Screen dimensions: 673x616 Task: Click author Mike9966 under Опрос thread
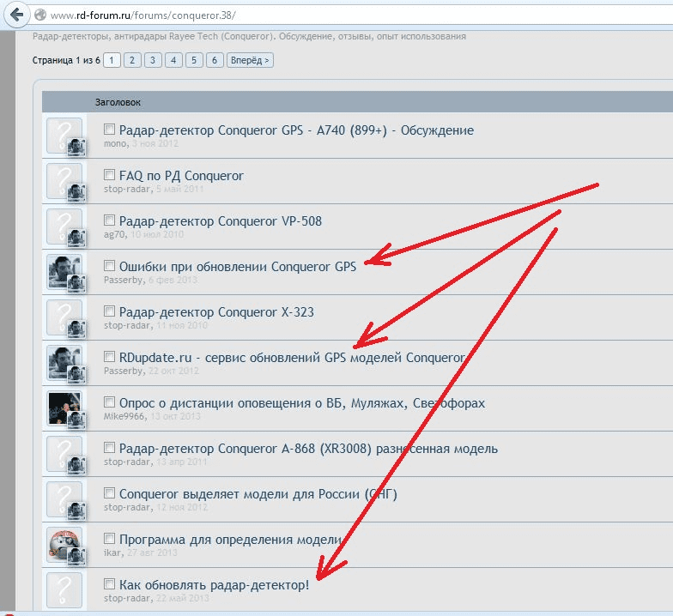(x=124, y=417)
